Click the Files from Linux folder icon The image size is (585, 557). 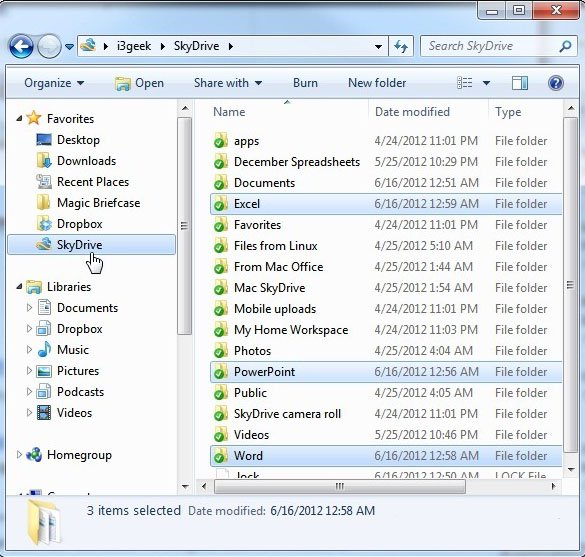[220, 246]
